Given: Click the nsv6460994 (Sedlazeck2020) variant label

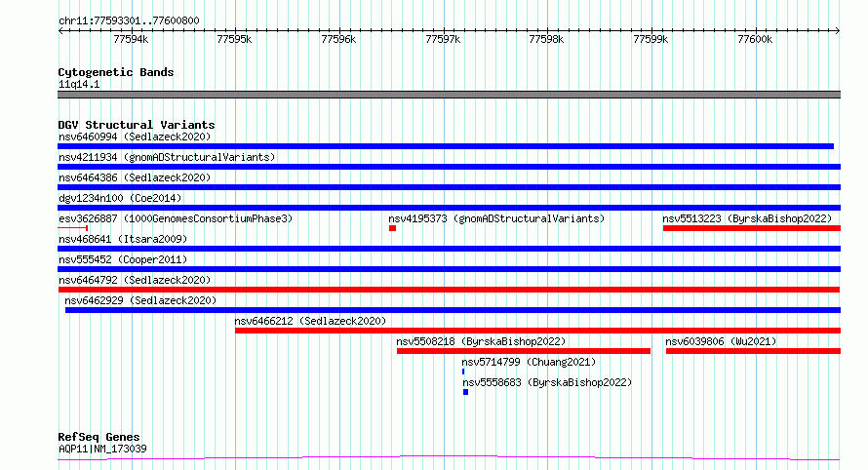Looking at the screenshot, I should 135,137.
